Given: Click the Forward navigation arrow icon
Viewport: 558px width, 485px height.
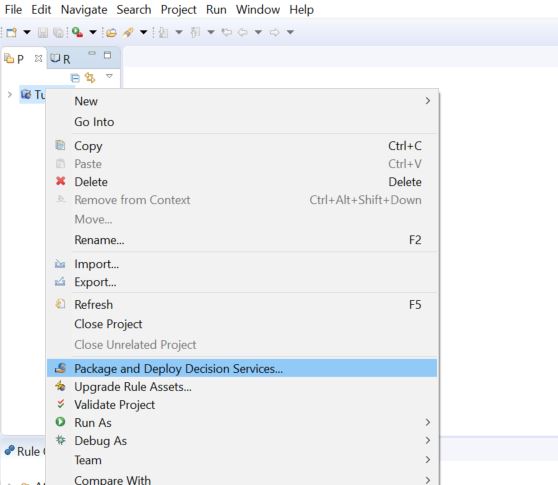Looking at the screenshot, I should point(274,33).
